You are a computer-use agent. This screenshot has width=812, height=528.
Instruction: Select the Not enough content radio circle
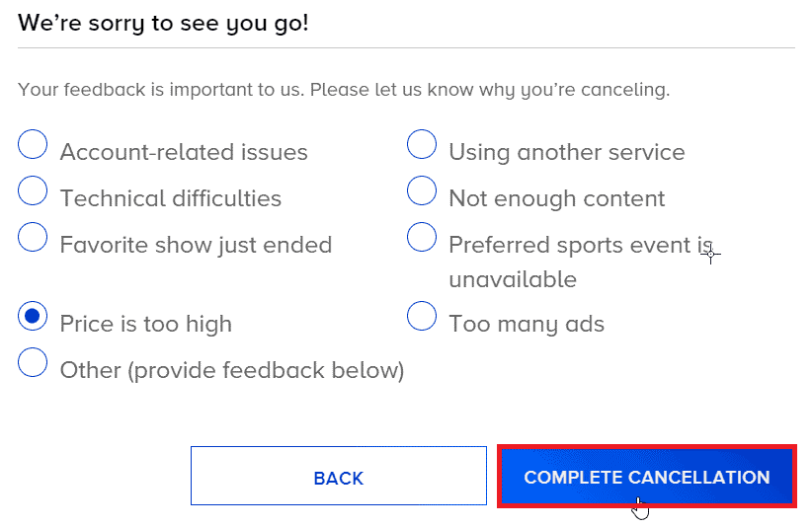click(x=422, y=190)
